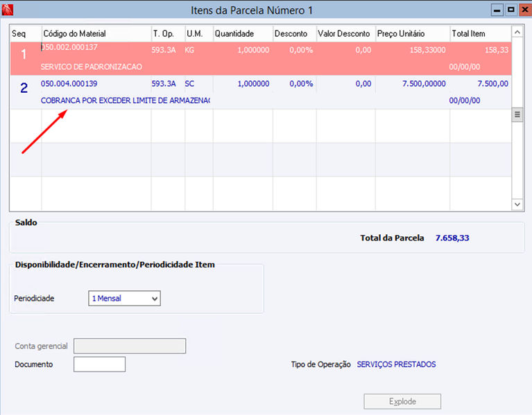Click the KG unit cell
The width and height of the screenshot is (532, 415).
pyautogui.click(x=189, y=50)
